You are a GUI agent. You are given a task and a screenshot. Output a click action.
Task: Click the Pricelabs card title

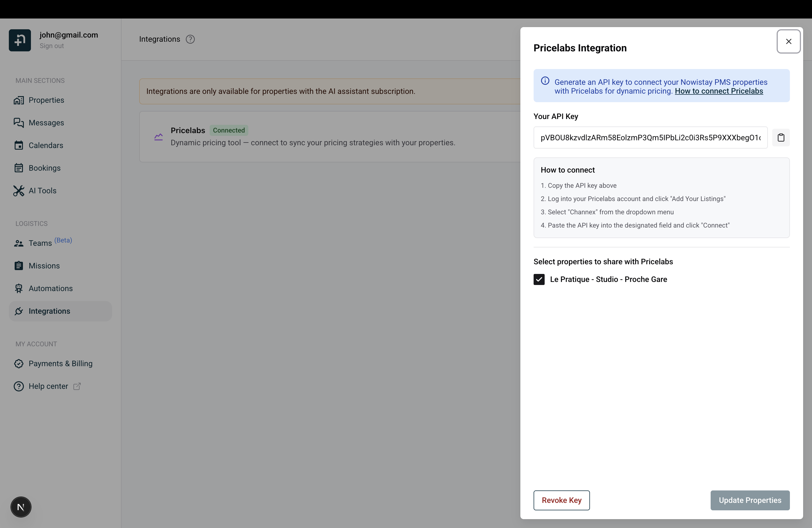tap(188, 130)
